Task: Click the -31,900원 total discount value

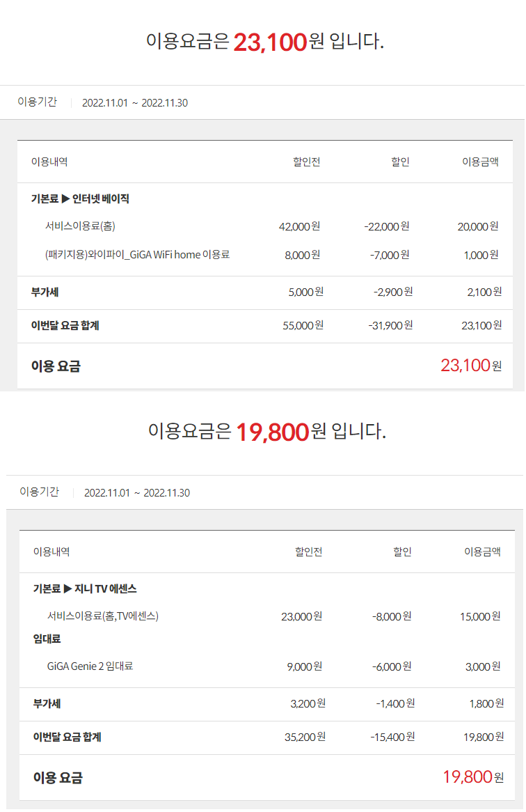Action: coord(390,325)
